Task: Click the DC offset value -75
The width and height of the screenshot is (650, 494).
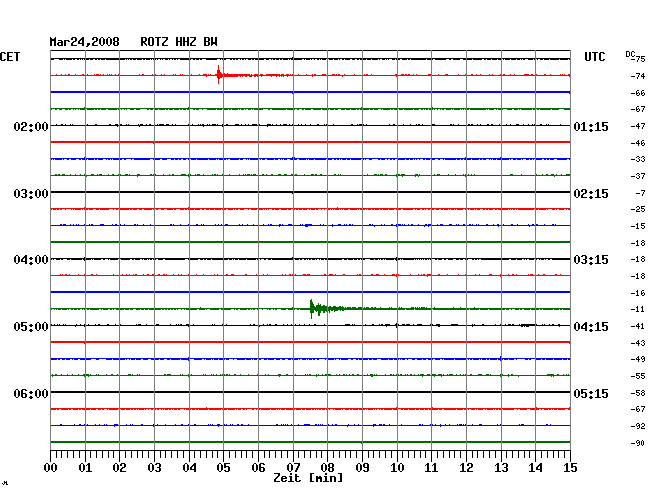Action: click(x=639, y=59)
